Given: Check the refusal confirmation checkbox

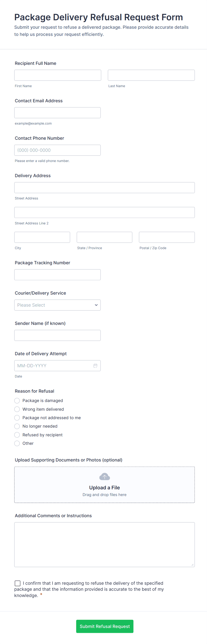Looking at the screenshot, I should 18,583.
